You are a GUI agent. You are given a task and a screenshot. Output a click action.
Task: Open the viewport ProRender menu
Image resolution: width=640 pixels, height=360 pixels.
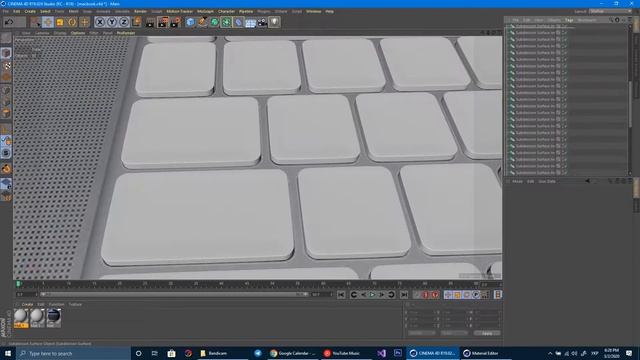coord(126,33)
